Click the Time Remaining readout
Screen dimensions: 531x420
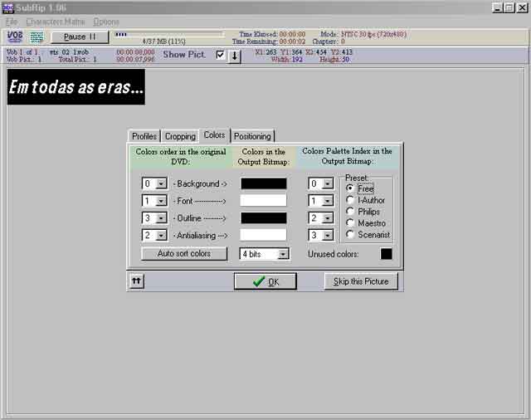pyautogui.click(x=269, y=42)
